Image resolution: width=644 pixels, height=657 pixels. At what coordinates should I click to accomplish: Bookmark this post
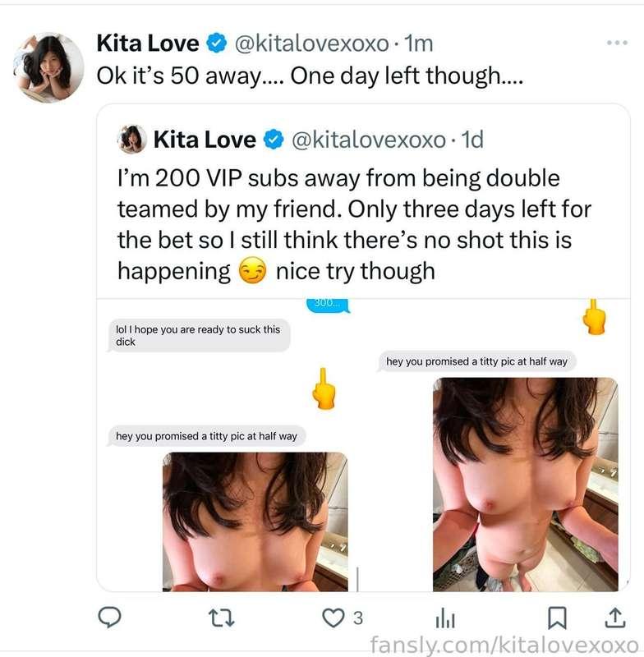(x=557, y=618)
